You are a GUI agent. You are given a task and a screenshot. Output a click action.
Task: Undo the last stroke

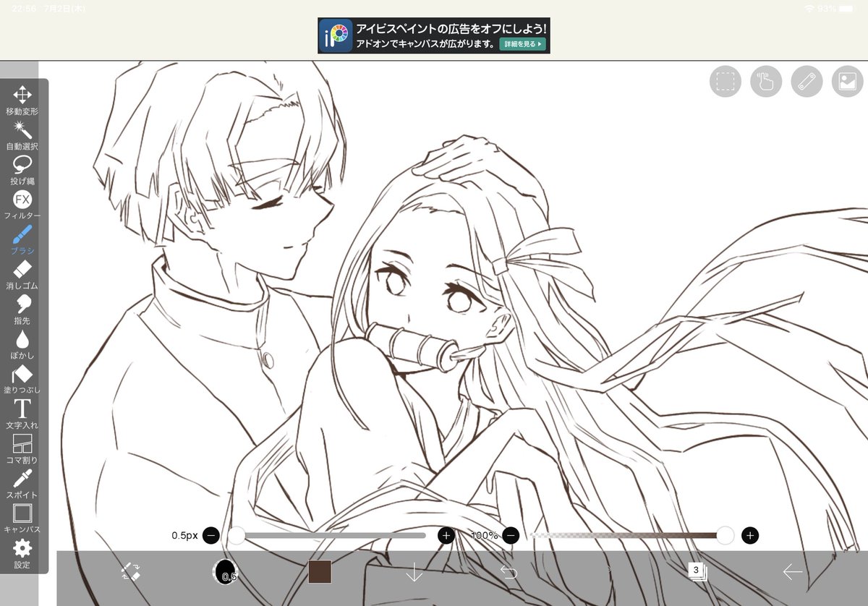(509, 573)
